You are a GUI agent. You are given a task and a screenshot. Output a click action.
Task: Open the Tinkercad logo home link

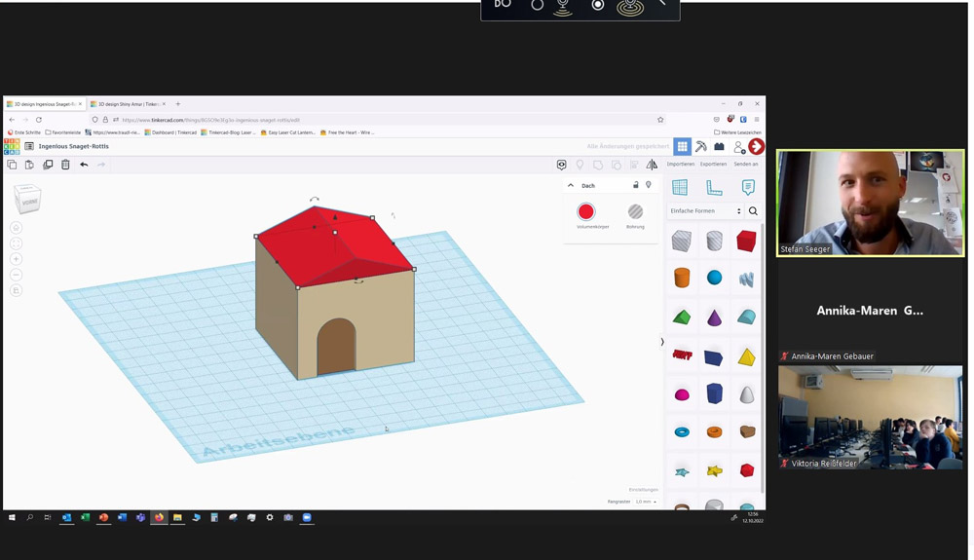[12, 146]
